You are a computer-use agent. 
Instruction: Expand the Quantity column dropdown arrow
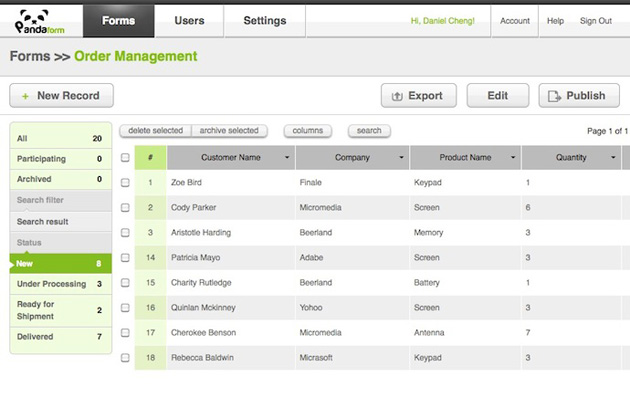(613, 158)
